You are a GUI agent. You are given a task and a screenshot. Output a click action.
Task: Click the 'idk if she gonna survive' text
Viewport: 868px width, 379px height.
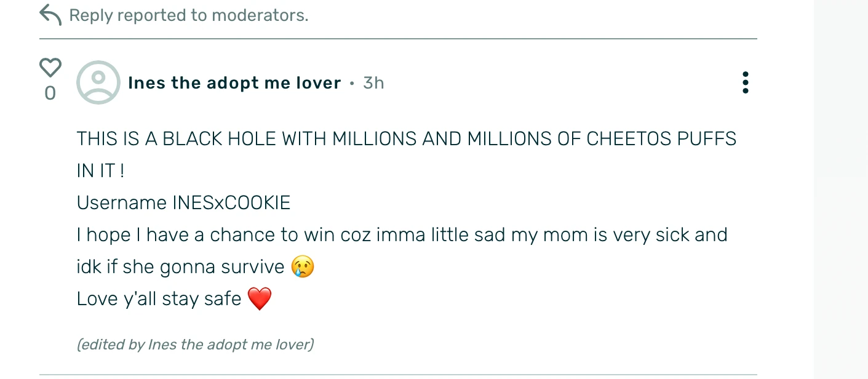point(180,267)
